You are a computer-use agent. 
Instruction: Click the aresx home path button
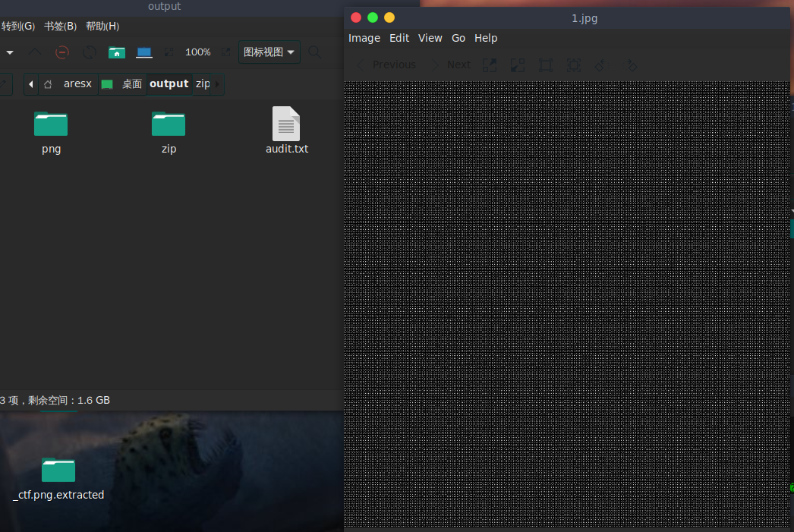tap(69, 84)
